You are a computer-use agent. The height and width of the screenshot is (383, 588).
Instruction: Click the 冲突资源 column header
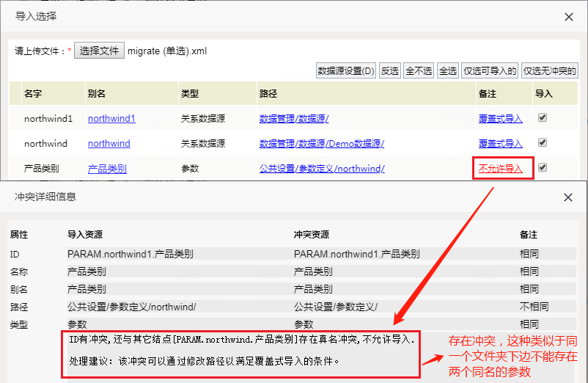point(312,235)
